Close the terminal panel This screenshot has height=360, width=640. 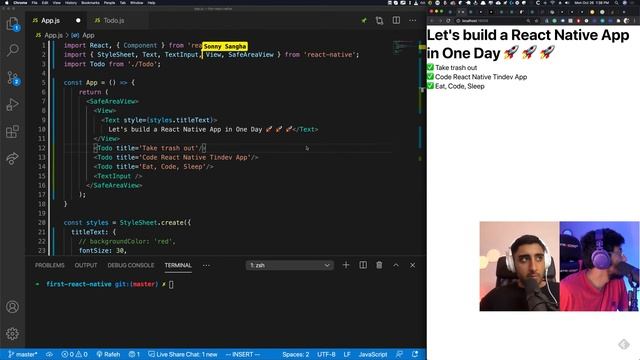(x=413, y=265)
